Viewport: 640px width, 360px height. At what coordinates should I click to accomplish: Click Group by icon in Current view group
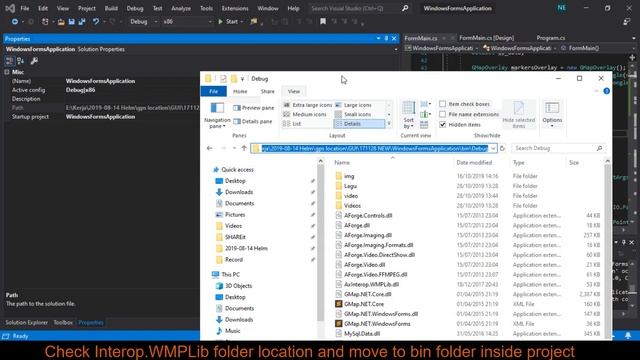(425, 104)
